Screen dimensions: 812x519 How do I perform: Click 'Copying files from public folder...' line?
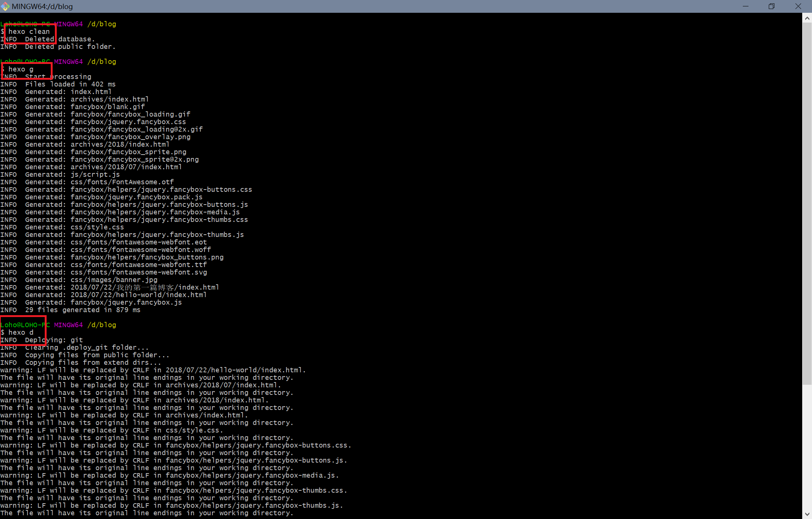point(97,355)
